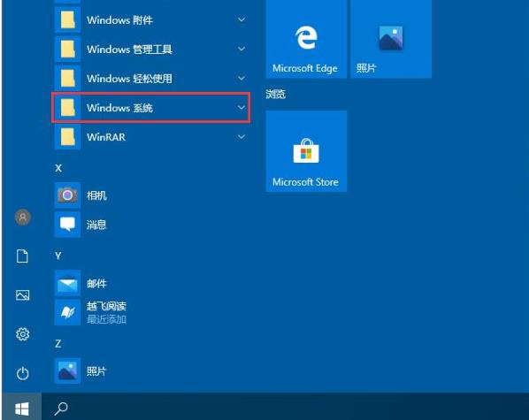Click the Windows Start button
The height and width of the screenshot is (420, 529).
point(22,409)
